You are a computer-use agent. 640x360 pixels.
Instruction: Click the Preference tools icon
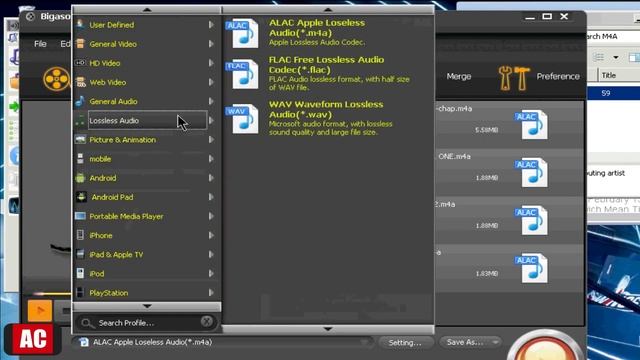513,78
